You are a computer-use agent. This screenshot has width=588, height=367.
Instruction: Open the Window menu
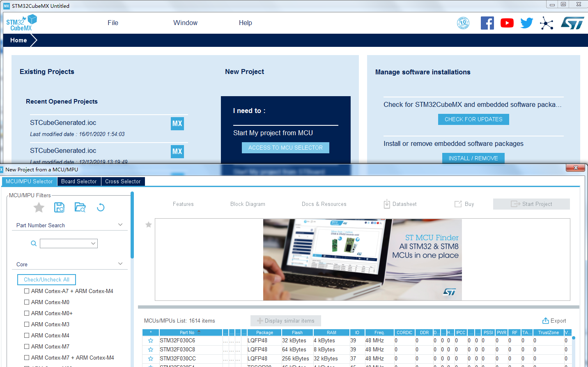click(185, 23)
